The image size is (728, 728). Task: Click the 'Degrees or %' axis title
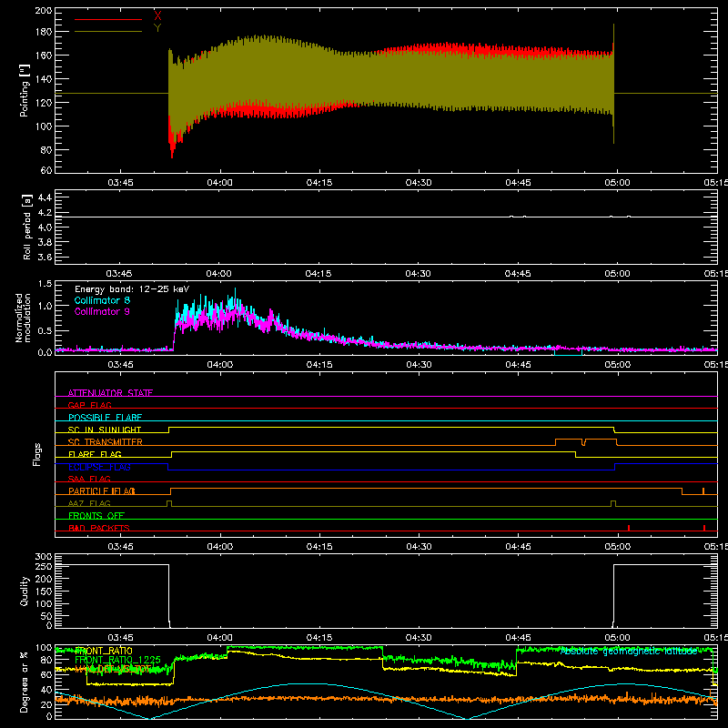coord(25,682)
